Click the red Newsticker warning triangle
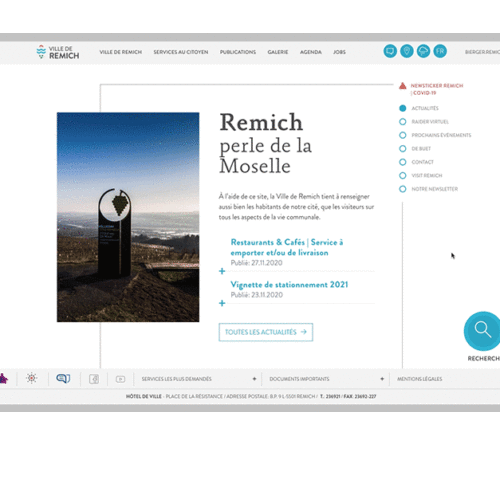Image resolution: width=500 pixels, height=500 pixels. coord(403,86)
